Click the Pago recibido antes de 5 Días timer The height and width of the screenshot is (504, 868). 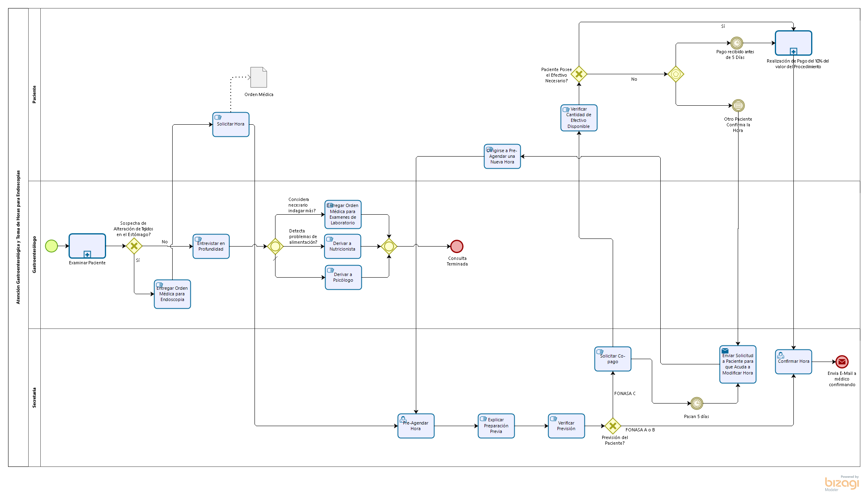coord(737,43)
